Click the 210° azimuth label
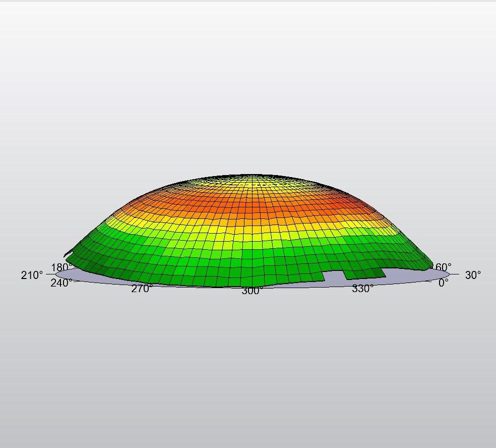Screen dimensions: 496x448 (32, 275)
